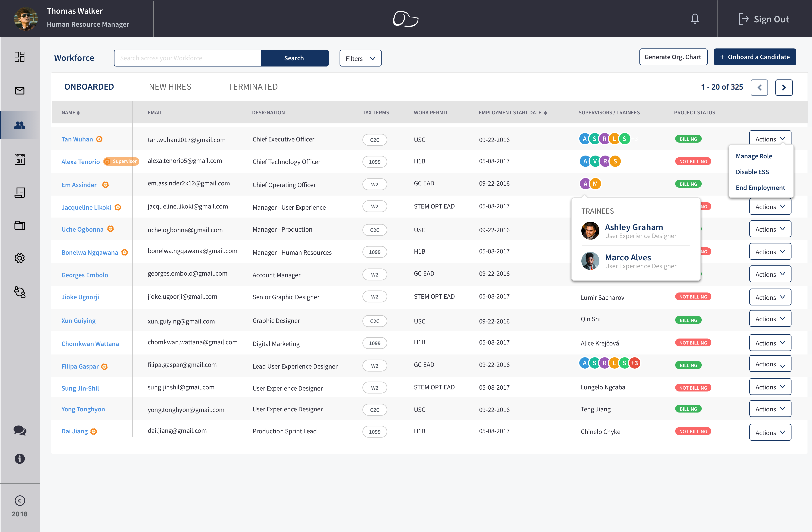Open the folders icon in sidebar
The height and width of the screenshot is (532, 812).
coord(19,225)
